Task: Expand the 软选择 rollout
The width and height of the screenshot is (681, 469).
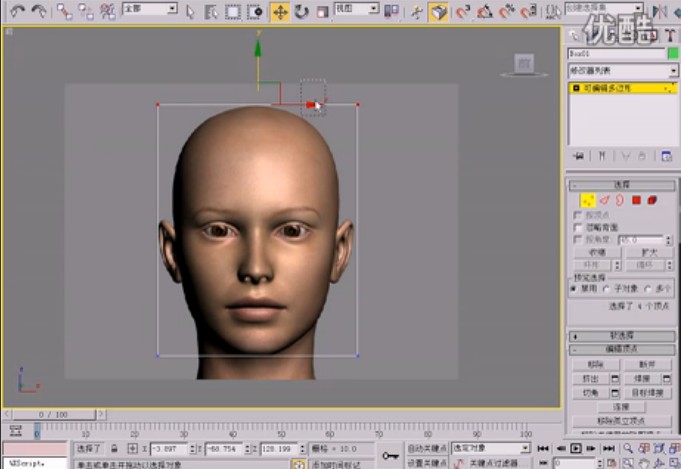Action: point(622,335)
